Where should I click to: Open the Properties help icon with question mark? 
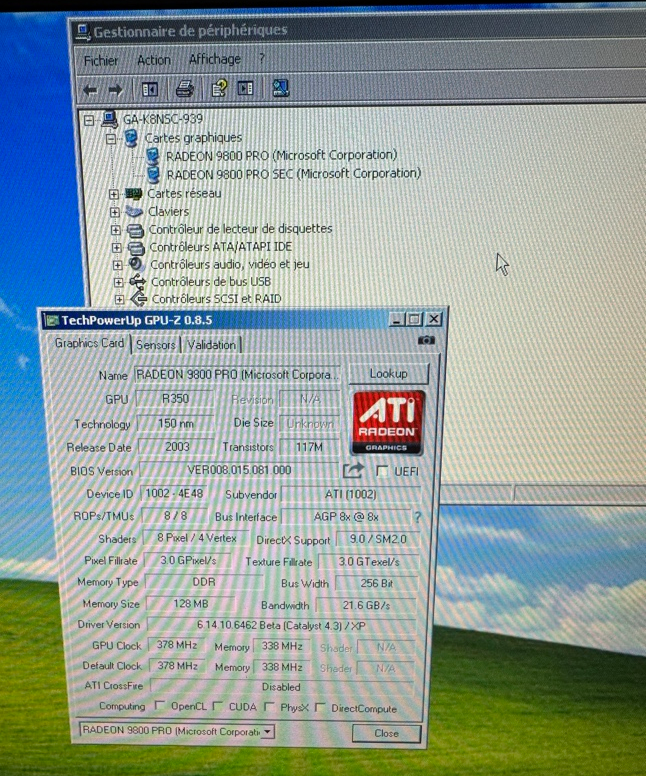tap(219, 89)
